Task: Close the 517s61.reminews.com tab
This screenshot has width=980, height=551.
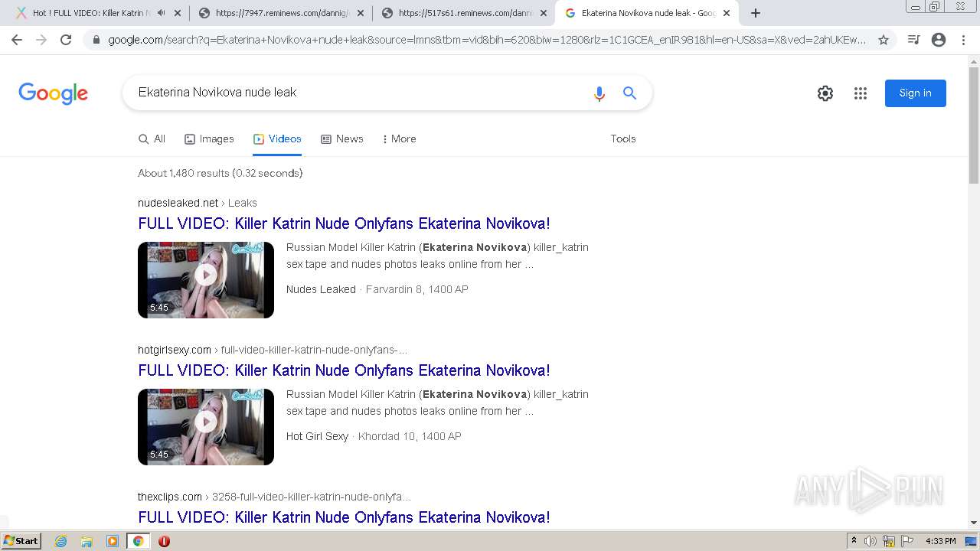Action: [544, 13]
